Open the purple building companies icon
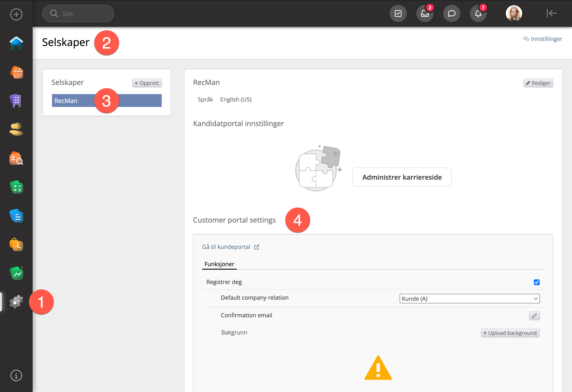This screenshot has height=392, width=572. point(16,101)
